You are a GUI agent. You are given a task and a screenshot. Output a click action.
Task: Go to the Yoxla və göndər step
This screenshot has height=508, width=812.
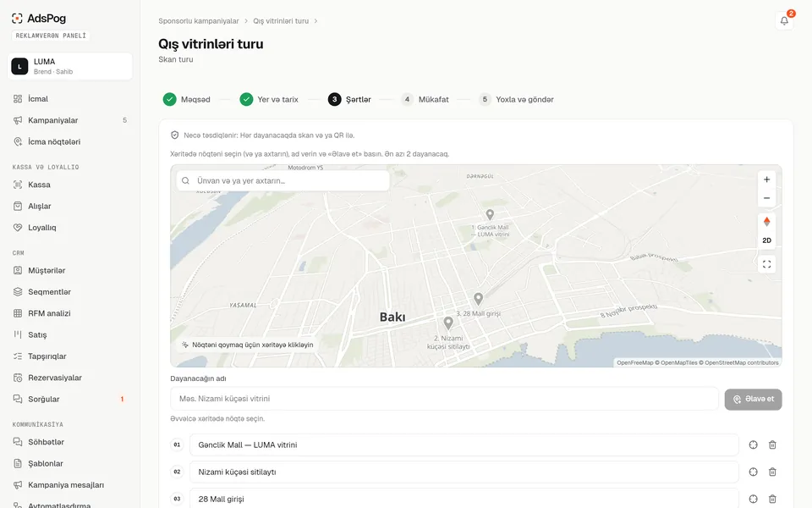pos(516,100)
